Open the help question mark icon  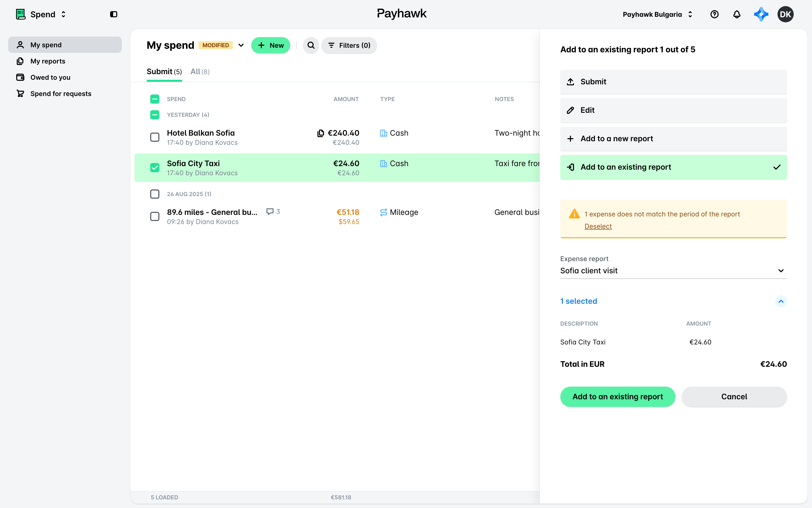coord(714,14)
